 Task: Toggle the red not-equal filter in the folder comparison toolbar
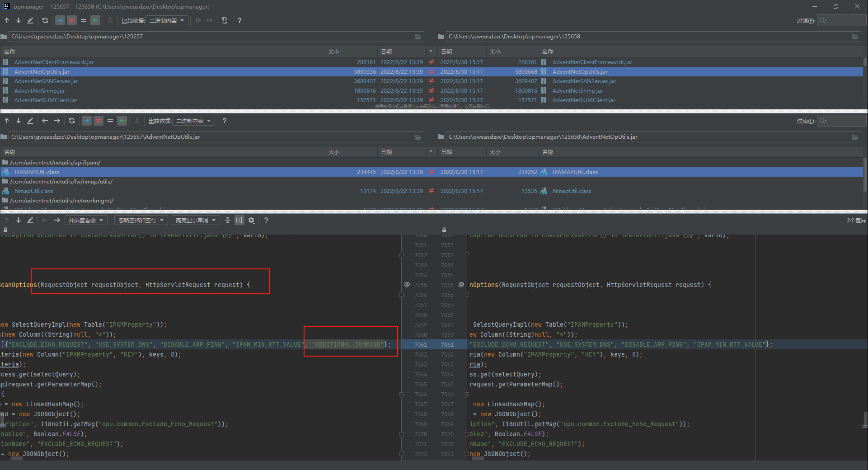click(x=72, y=20)
